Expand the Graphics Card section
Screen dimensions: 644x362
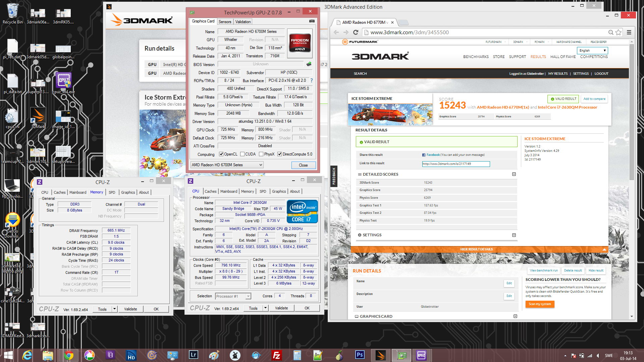[x=515, y=316]
